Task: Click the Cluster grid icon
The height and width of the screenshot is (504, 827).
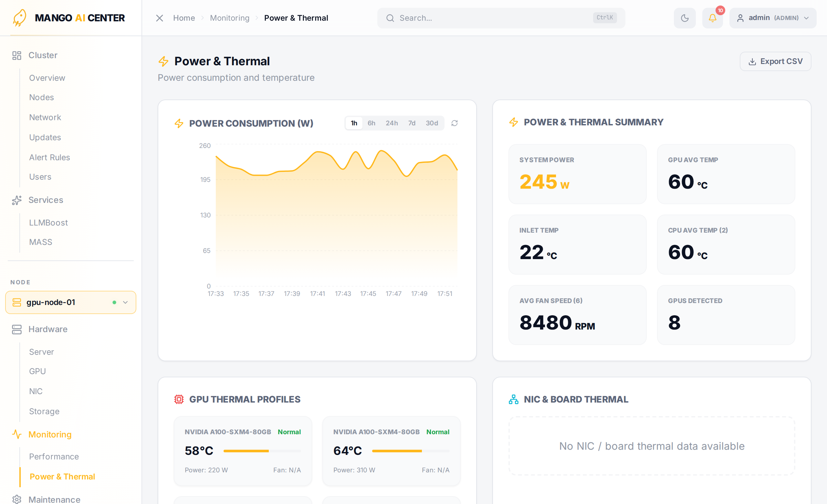Action: (x=16, y=55)
